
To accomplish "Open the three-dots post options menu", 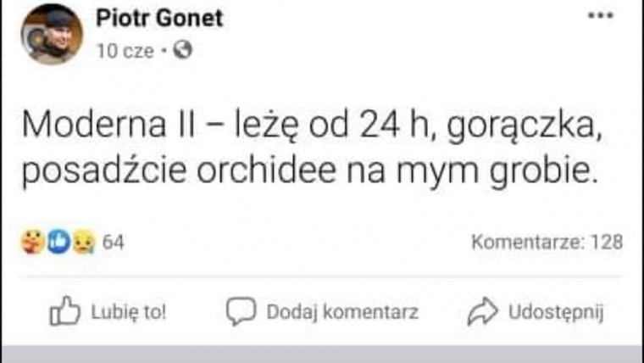I will [600, 15].
